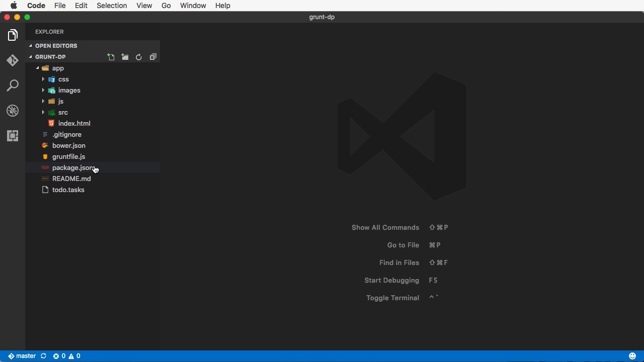Click the bower.json file icon
This screenshot has height=362, width=644.
coord(45,145)
